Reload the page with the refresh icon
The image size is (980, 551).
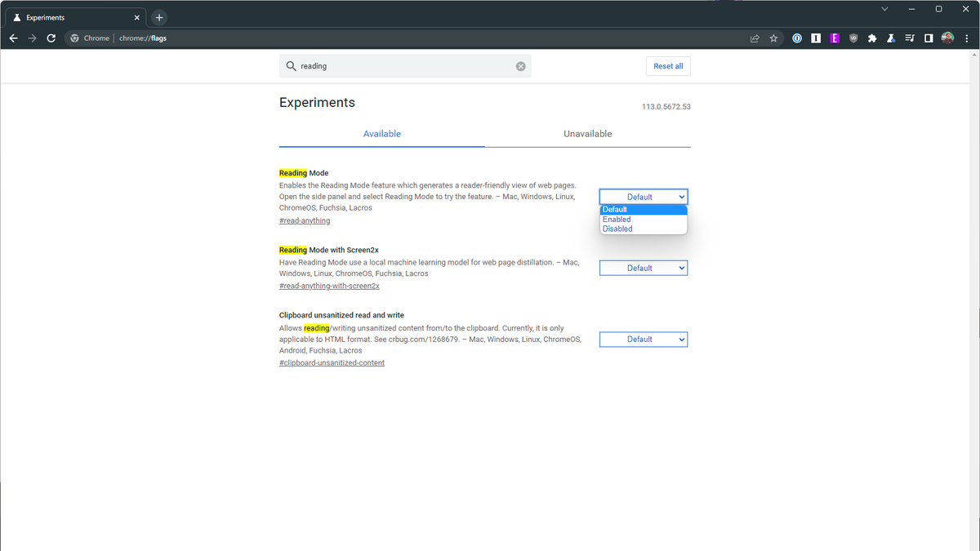[51, 38]
